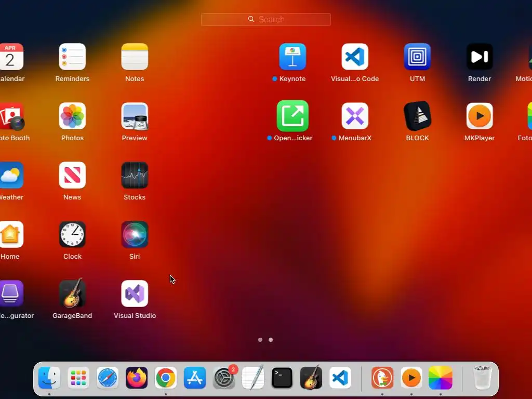Open Google Chrome from the Dock
Screen dimensions: 532x399
tap(166, 378)
